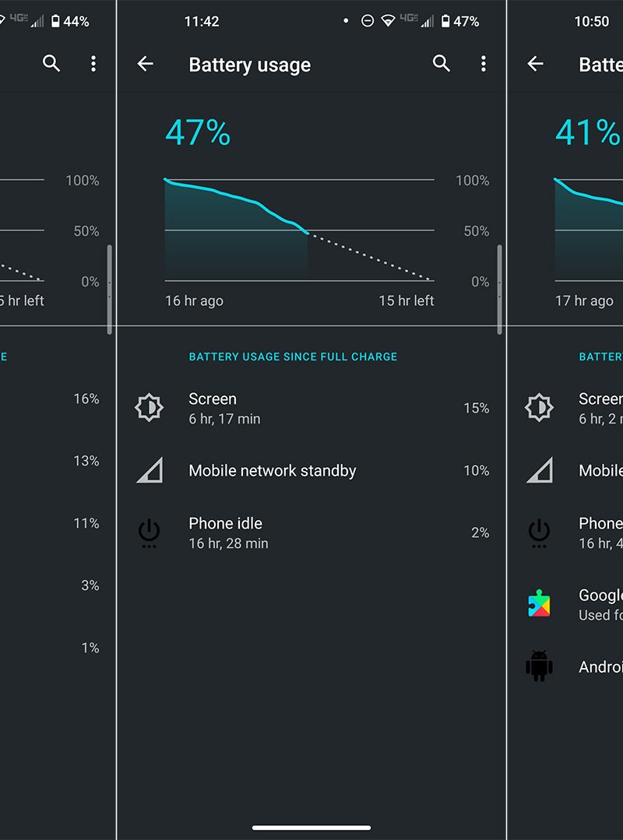Tap the back arrow on the rightmost screen

(x=535, y=64)
